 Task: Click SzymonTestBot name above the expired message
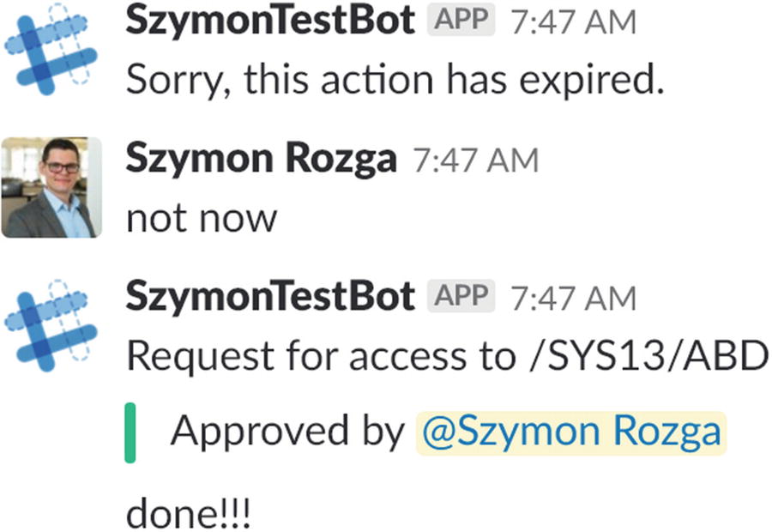point(270,21)
